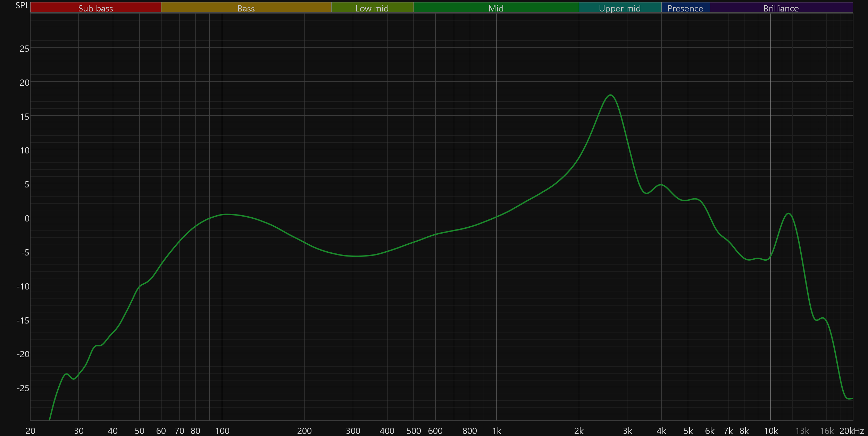Image resolution: width=868 pixels, height=436 pixels.
Task: Click the -25 dB level label
Action: pos(23,388)
